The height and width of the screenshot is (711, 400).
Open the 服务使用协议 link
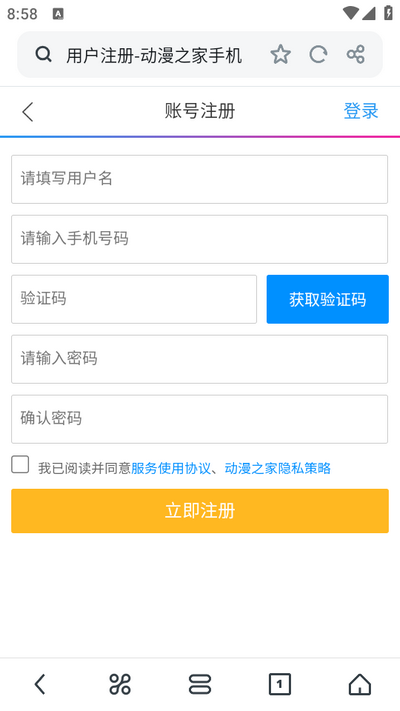(x=171, y=468)
